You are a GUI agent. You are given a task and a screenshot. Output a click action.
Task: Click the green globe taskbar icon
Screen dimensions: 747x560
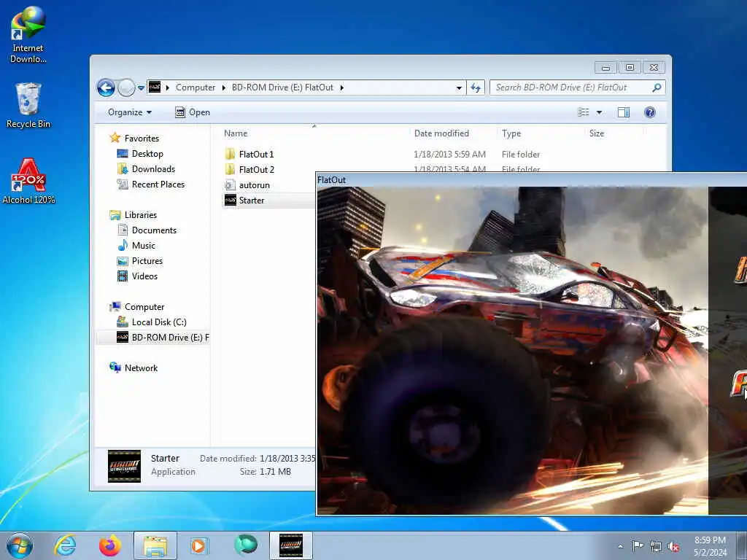[x=246, y=545]
